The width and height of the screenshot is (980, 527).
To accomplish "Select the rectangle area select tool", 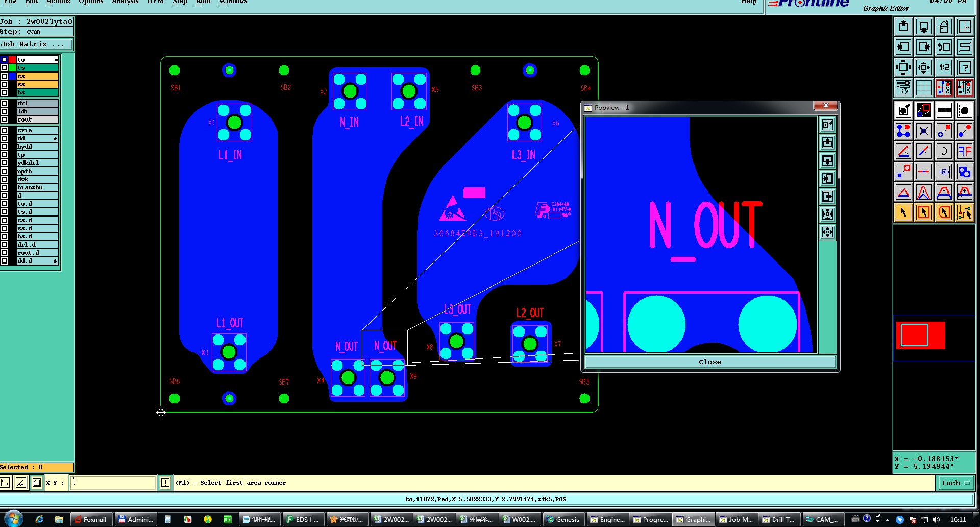I will 924,212.
